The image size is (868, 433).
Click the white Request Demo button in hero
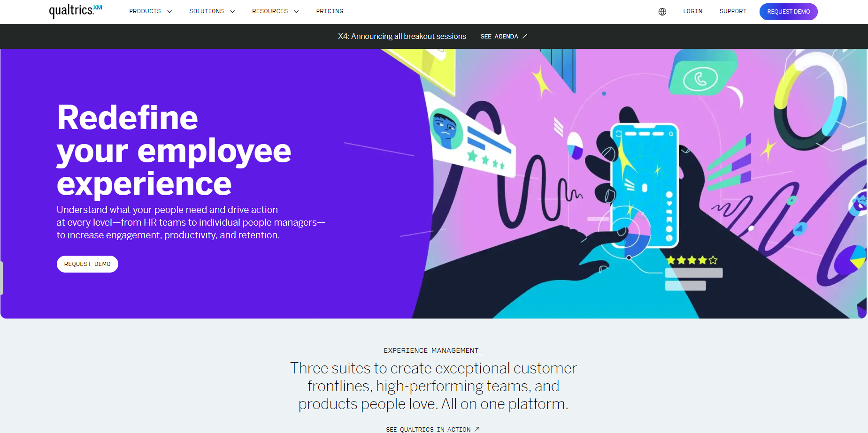click(x=87, y=264)
